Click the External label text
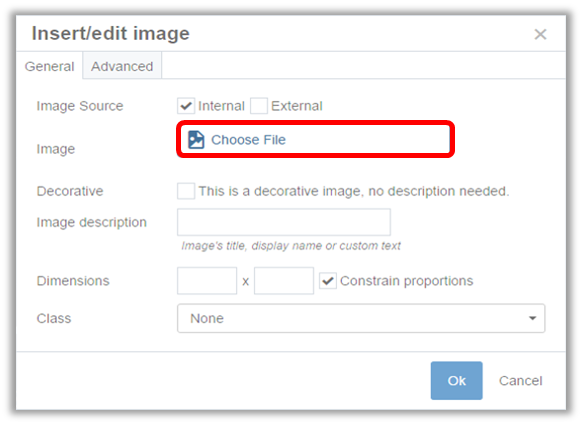This screenshot has width=582, height=425. click(297, 106)
